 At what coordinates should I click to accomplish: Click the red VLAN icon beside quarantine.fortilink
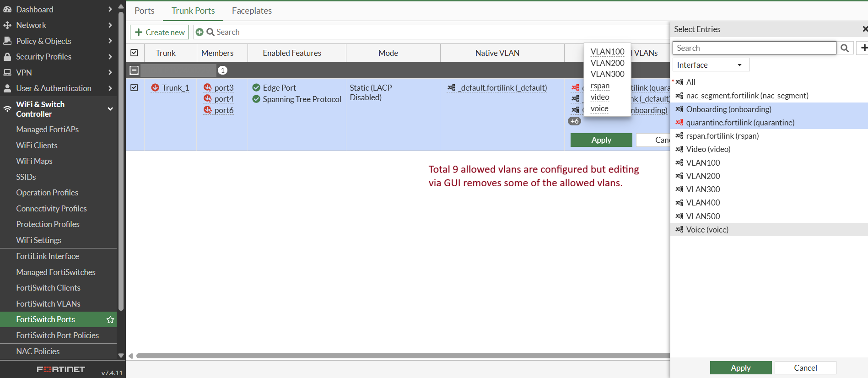tap(679, 123)
